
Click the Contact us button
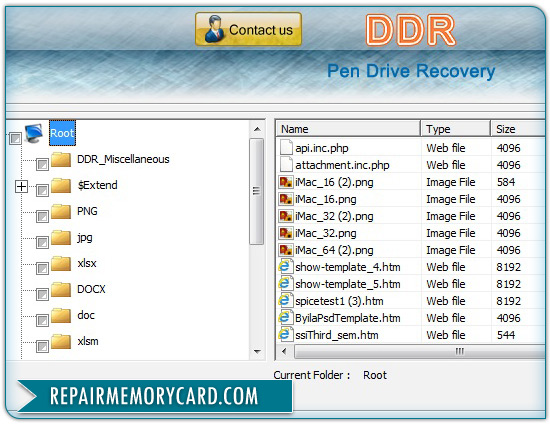[248, 29]
